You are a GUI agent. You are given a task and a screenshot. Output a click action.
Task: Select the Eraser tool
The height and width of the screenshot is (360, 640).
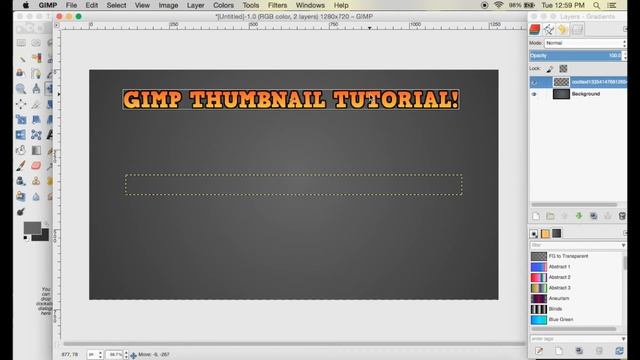pos(36,165)
